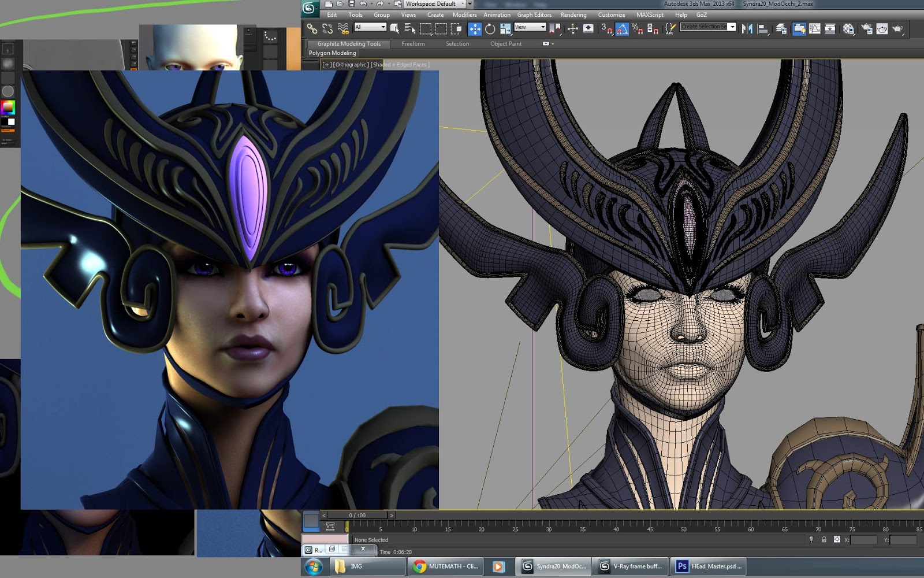Open the viewport [+] general menu
Screen dimensions: 924x578
[327, 65]
